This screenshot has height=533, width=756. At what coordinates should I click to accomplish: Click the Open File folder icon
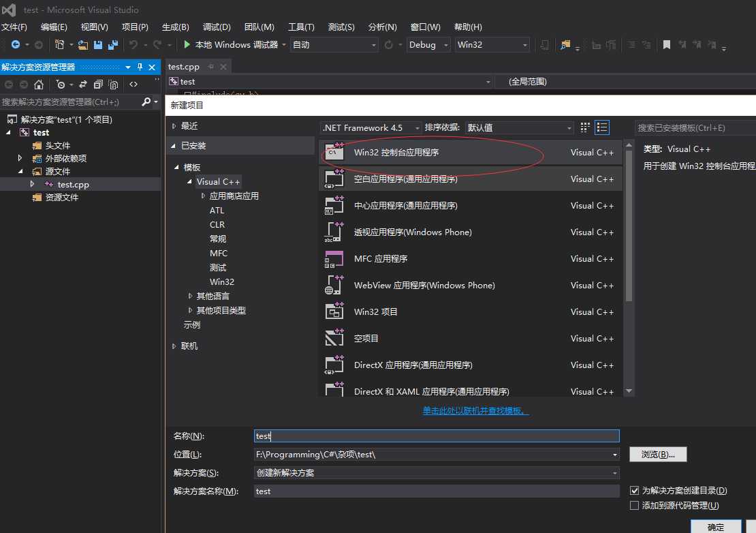[x=83, y=45]
